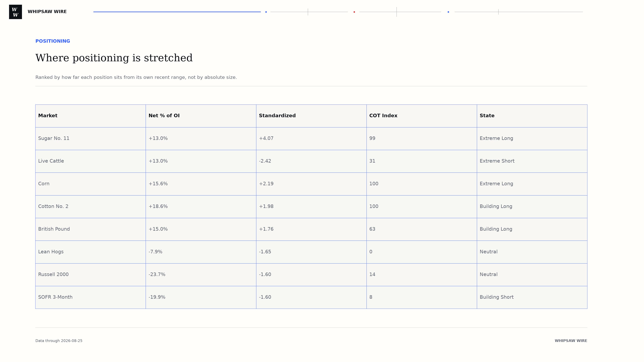The width and height of the screenshot is (644, 362).
Task: Click the WW logo icon
Action: [15, 12]
